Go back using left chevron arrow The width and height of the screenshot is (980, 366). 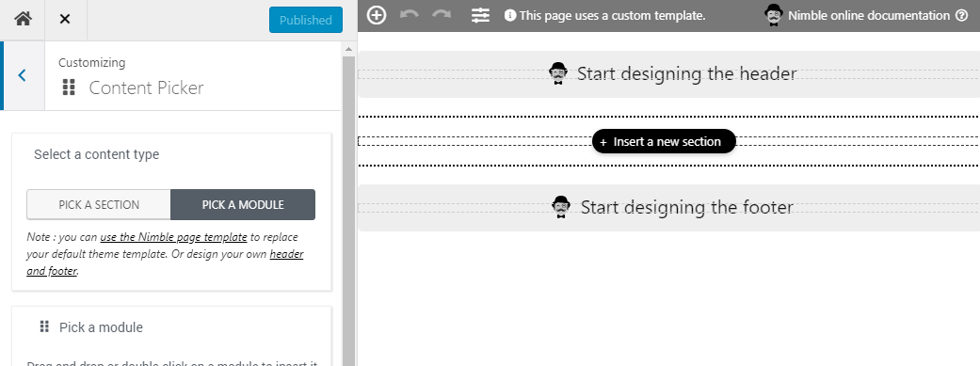(23, 75)
